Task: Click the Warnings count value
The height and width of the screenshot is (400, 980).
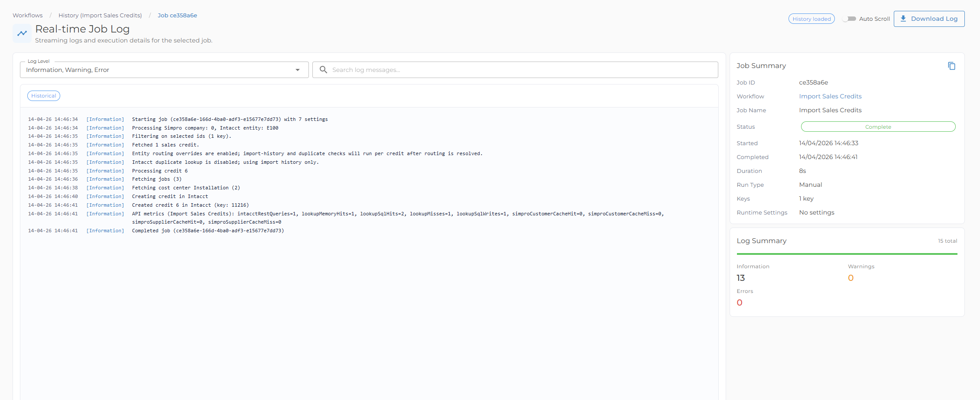Action: (850, 278)
